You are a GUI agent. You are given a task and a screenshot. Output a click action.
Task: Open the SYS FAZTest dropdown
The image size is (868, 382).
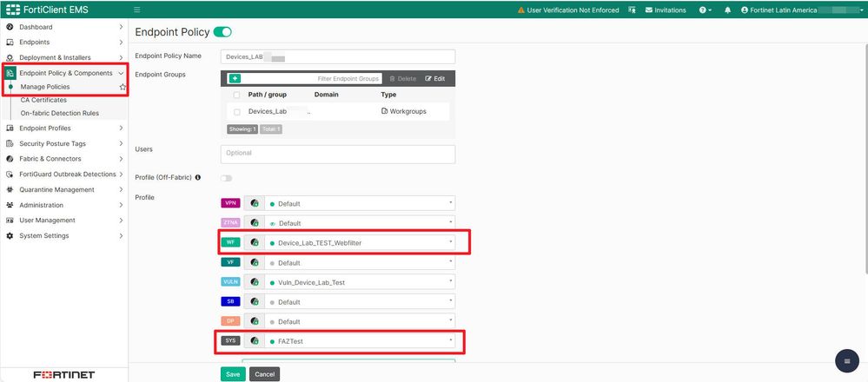pos(360,341)
